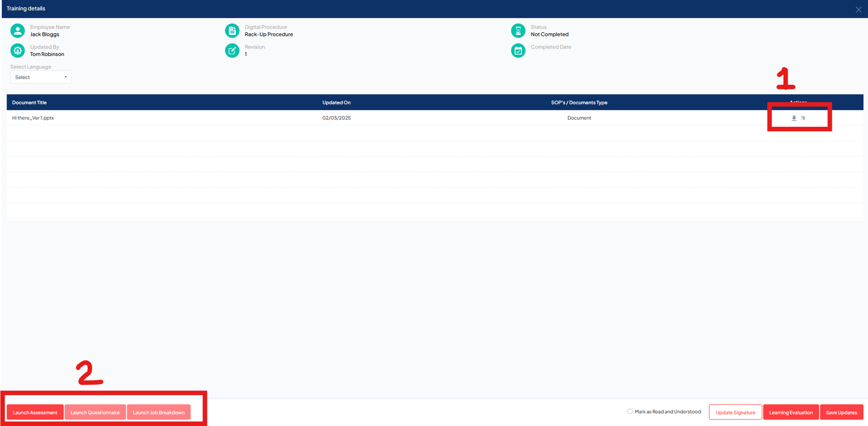Image resolution: width=868 pixels, height=426 pixels.
Task: Click the Status hourglass icon
Action: click(518, 31)
